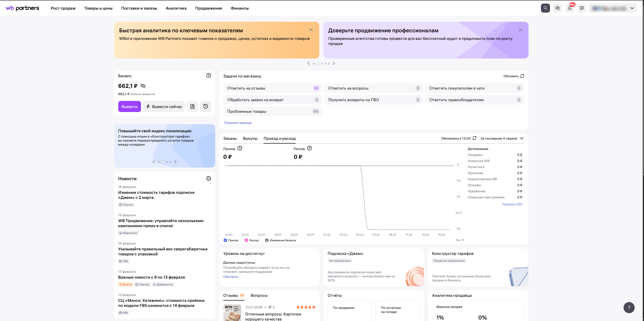644x321 pixels.
Task: Uncheck the Расход chart checkbox
Action: [x=246, y=240]
